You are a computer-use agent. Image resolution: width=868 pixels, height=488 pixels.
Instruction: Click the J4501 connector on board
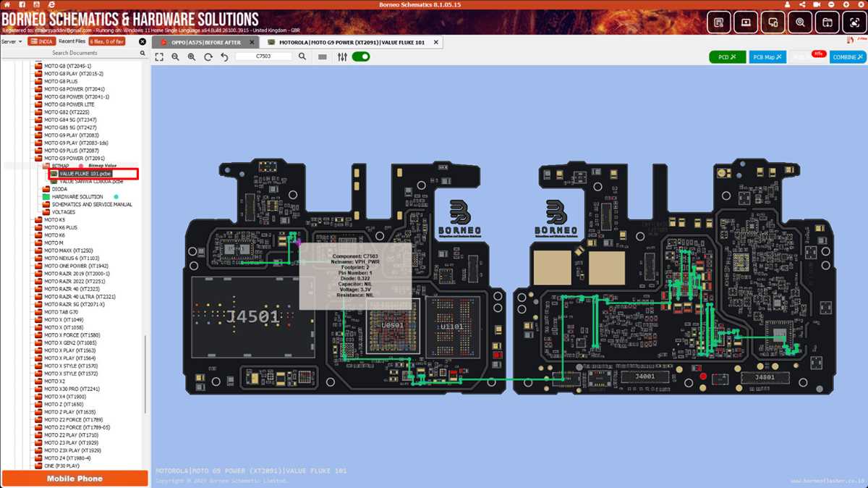252,317
